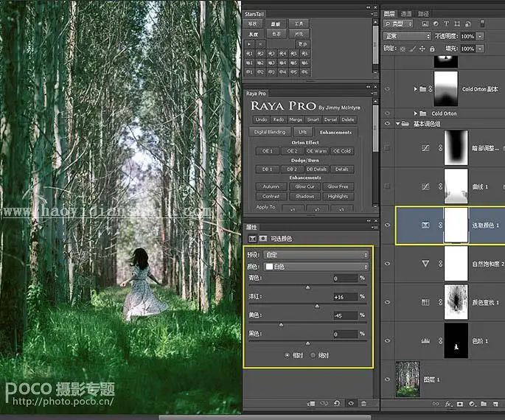Click new group folder icon

pyautogui.click(x=484, y=404)
